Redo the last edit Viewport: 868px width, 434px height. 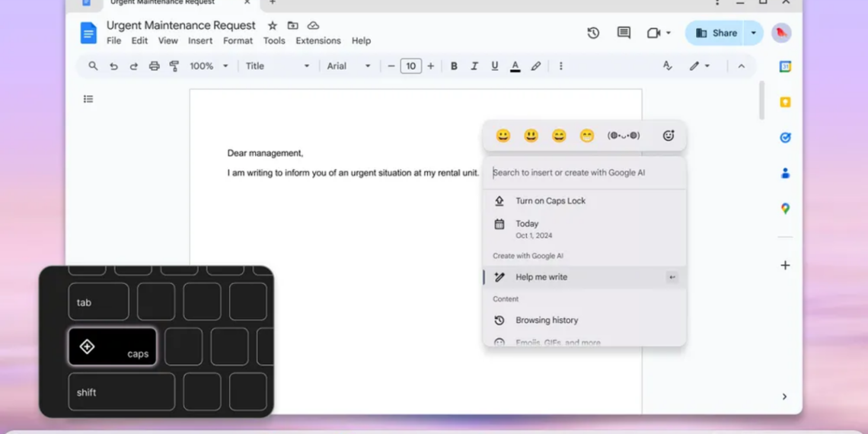pos(133,66)
